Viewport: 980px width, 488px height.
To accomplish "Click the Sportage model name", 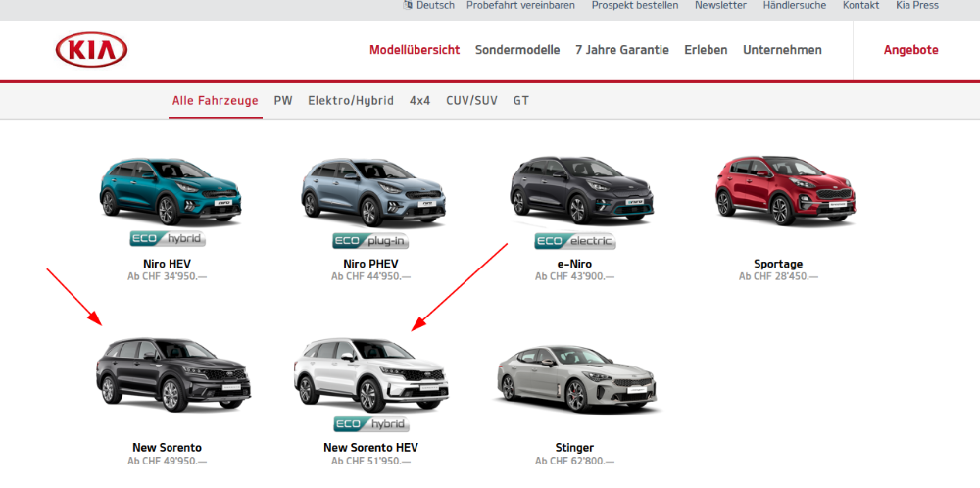I will [778, 264].
